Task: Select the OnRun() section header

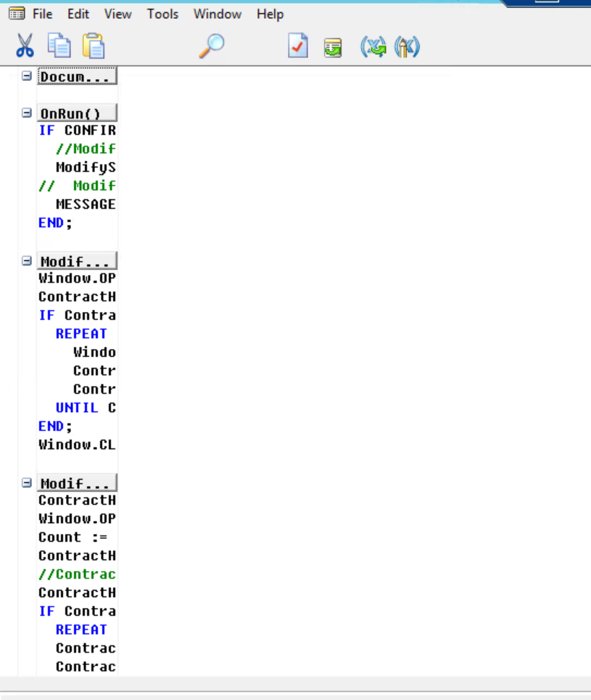Action: tap(77, 113)
